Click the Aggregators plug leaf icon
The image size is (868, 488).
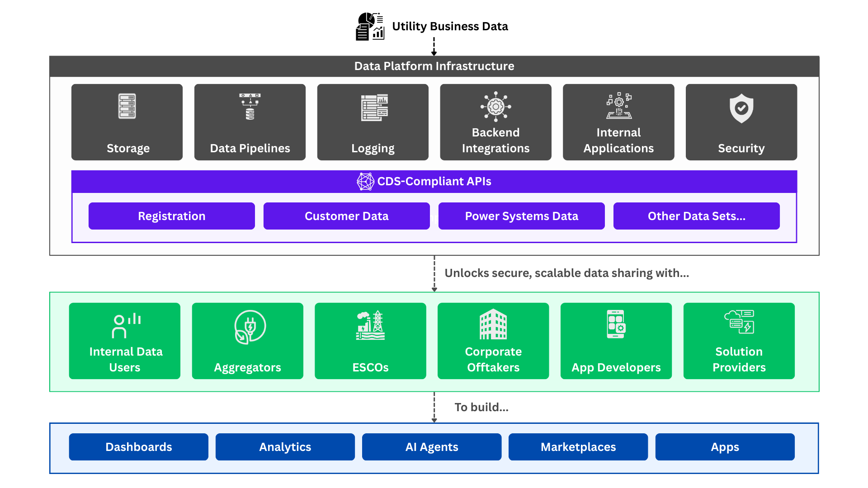tap(250, 327)
